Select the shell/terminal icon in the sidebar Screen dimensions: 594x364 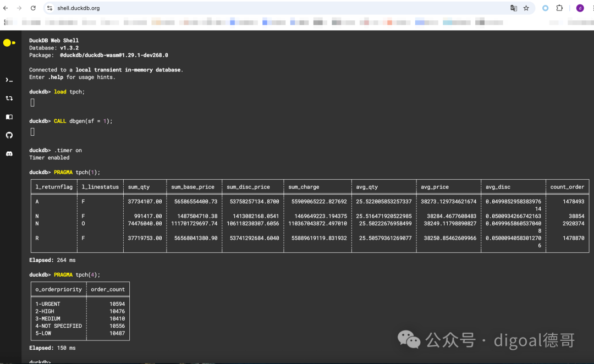coord(9,79)
